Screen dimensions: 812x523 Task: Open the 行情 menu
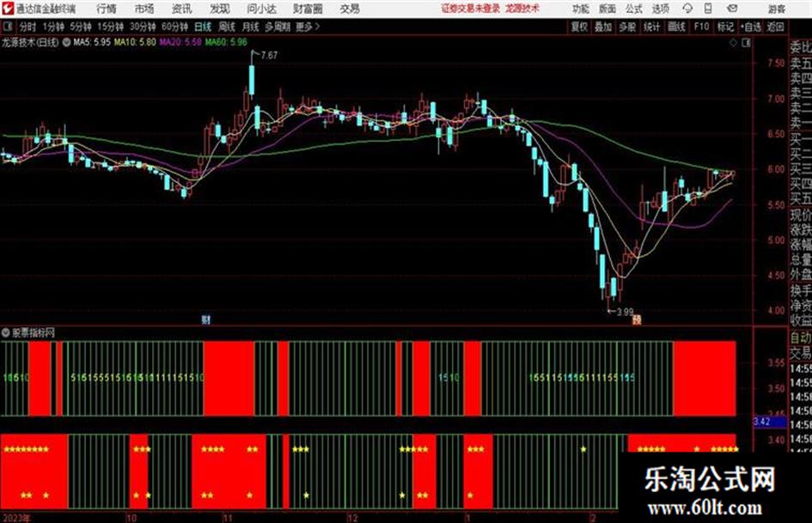(x=107, y=9)
